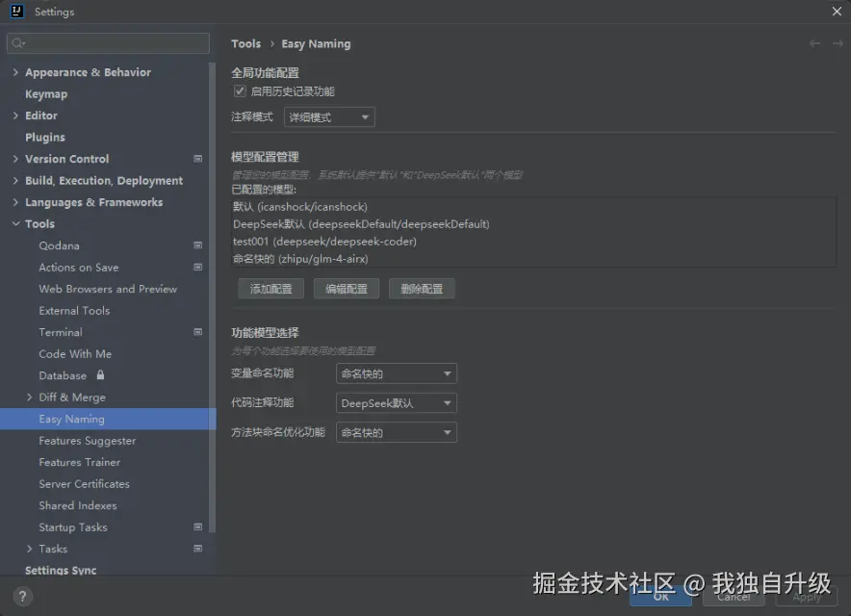The width and height of the screenshot is (851, 616).
Task: Click the forward navigation arrow icon
Action: pyautogui.click(x=837, y=43)
